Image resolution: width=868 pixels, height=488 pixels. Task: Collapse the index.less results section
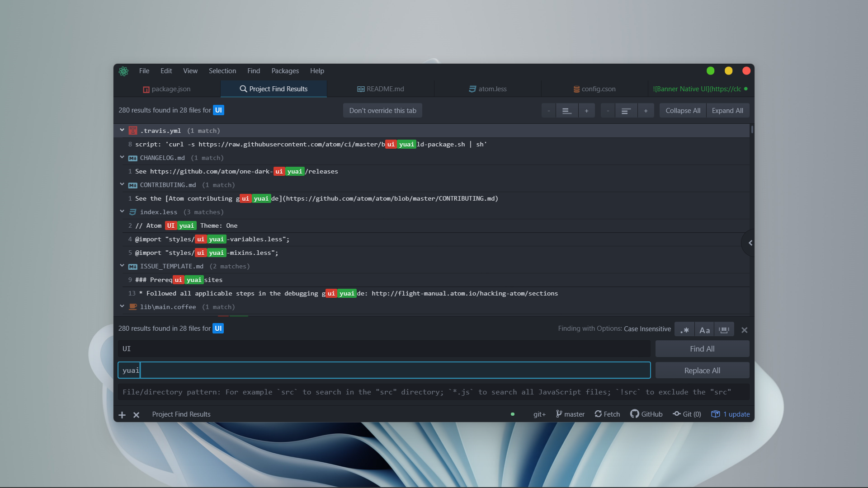tap(122, 211)
